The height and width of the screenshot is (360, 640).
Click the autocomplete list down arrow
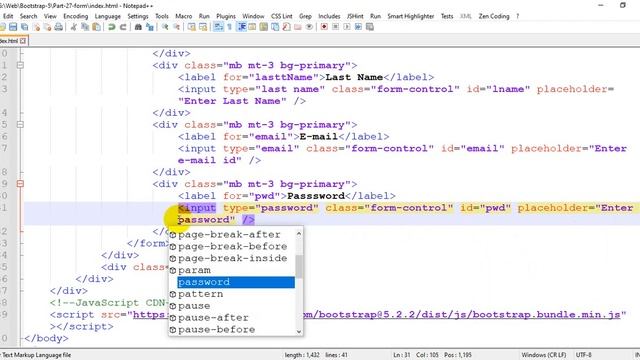coord(299,331)
